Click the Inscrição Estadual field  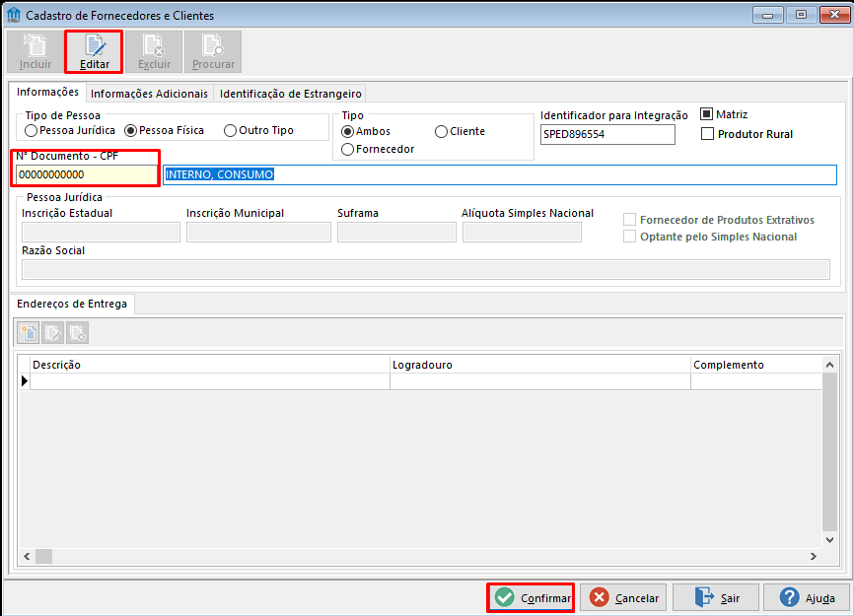(x=101, y=233)
